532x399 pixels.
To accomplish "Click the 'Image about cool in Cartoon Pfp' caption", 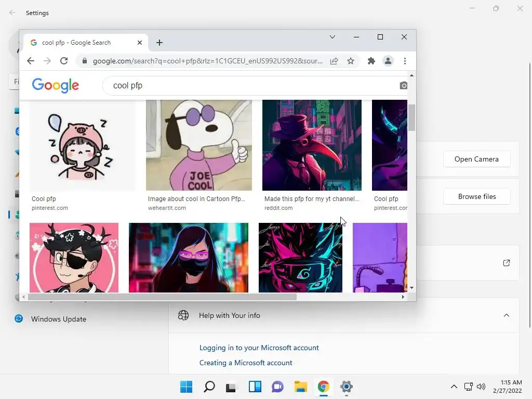I will [196, 199].
